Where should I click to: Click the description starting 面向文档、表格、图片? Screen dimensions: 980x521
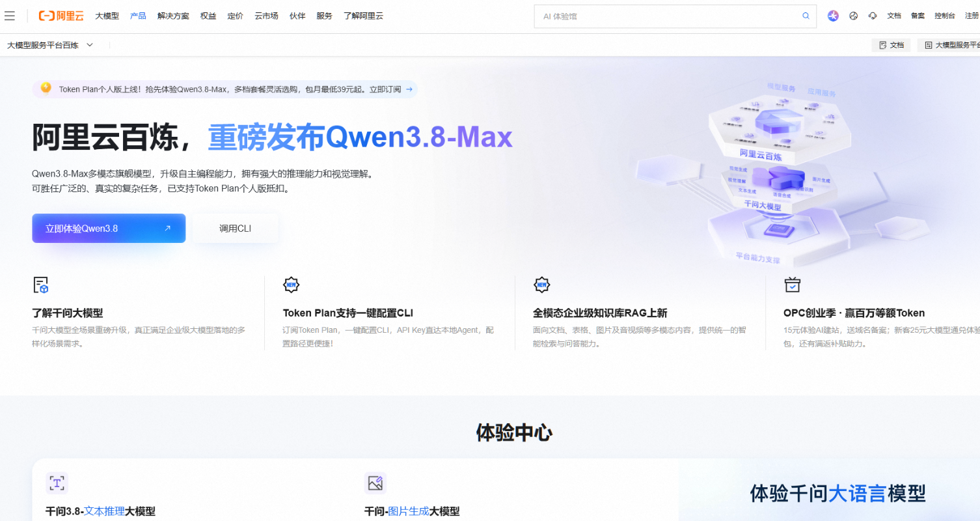click(639, 337)
